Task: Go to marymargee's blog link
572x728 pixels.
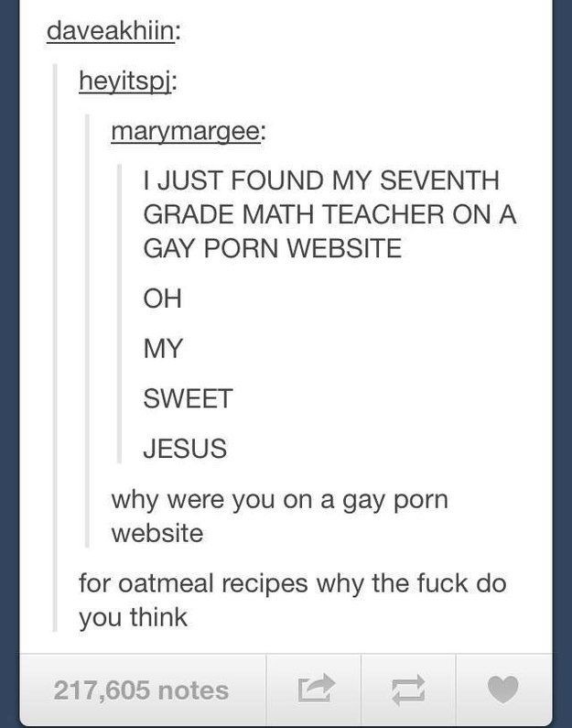Action: (x=186, y=133)
